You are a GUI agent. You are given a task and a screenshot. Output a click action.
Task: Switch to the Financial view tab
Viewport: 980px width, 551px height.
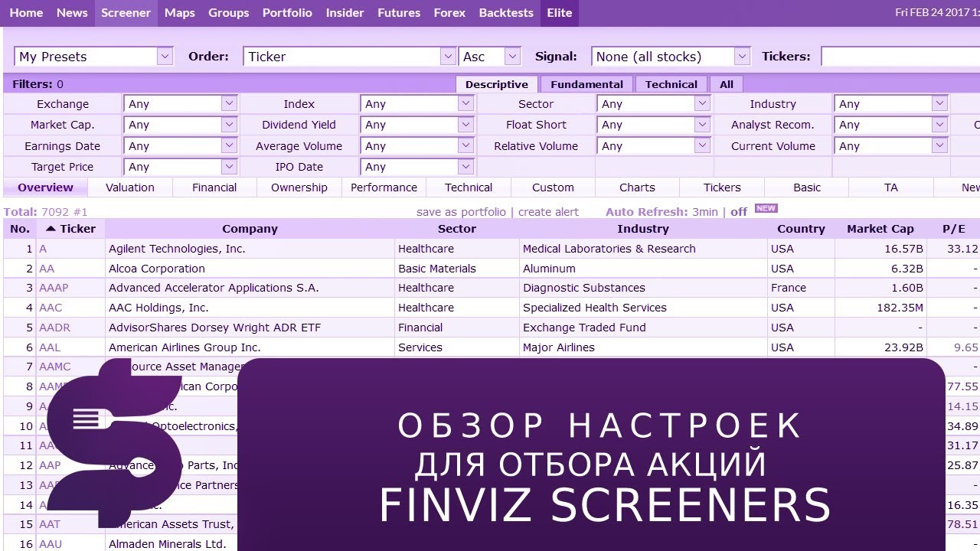click(x=214, y=187)
